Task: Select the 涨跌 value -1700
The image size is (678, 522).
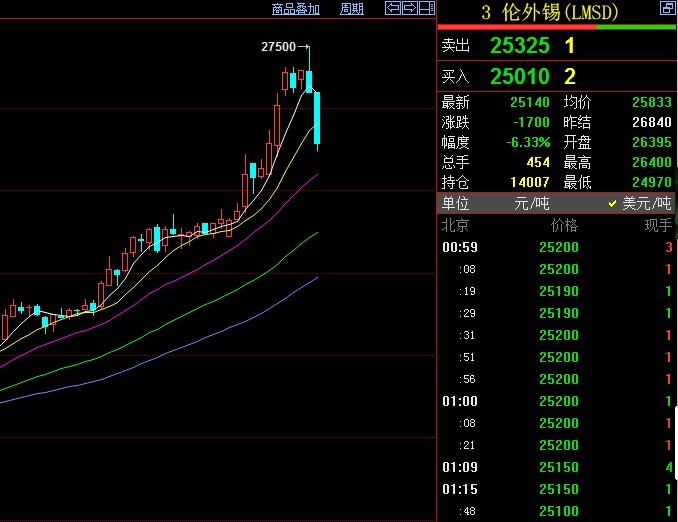Action: pyautogui.click(x=531, y=122)
